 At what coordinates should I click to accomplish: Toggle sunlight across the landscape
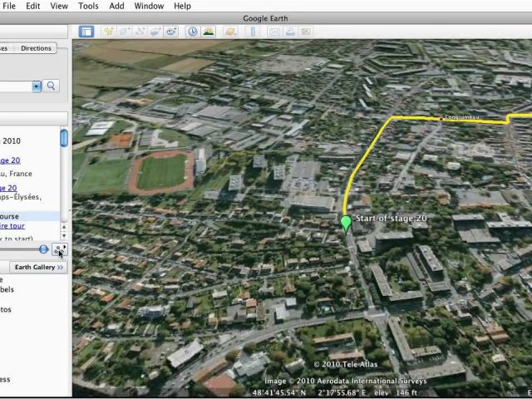pos(209,32)
